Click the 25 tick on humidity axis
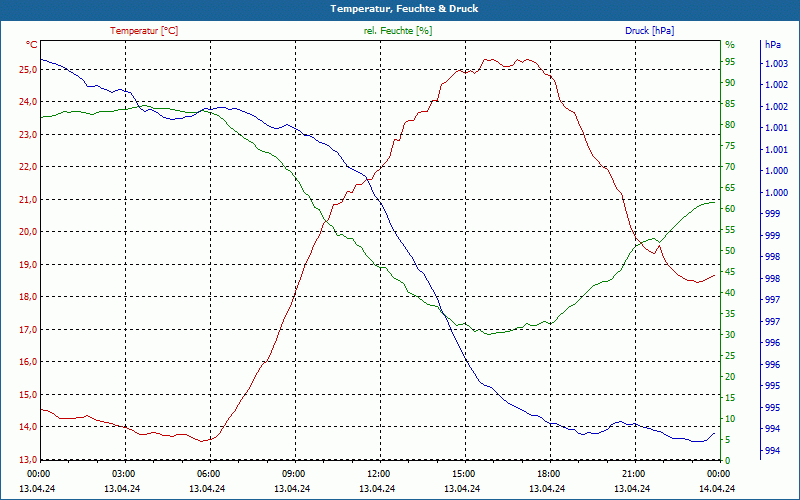Viewport: 800px width, 500px height. point(730,356)
